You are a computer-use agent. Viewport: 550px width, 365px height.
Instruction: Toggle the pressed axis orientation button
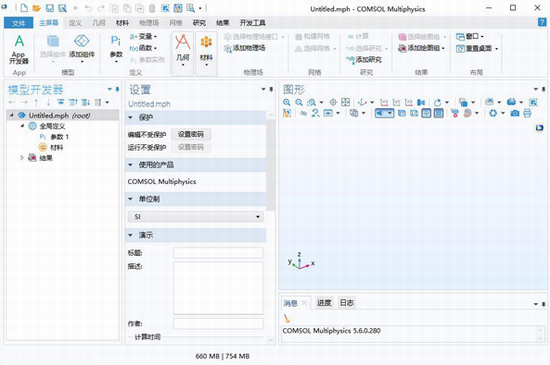pos(426,113)
